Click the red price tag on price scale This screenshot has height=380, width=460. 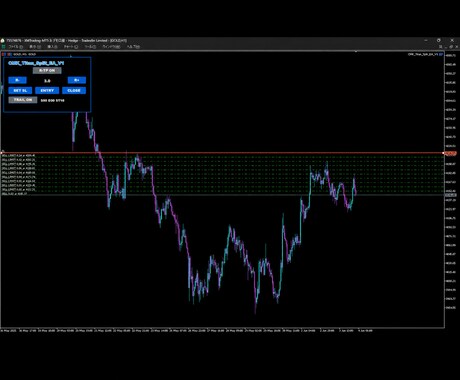[x=451, y=153]
